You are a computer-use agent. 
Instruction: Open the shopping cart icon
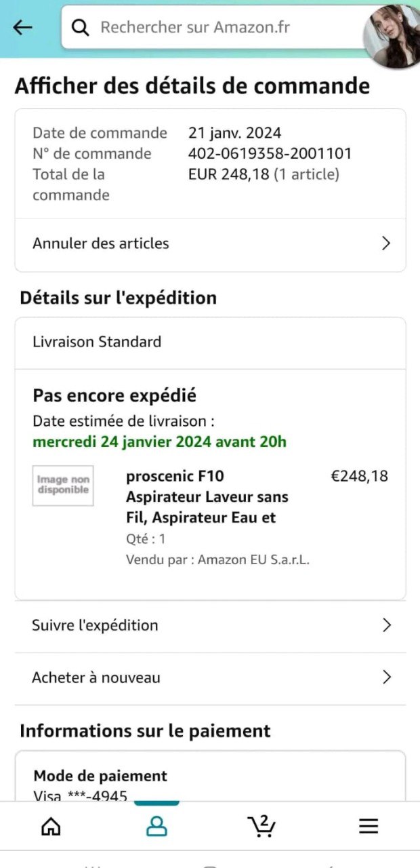coord(261,825)
